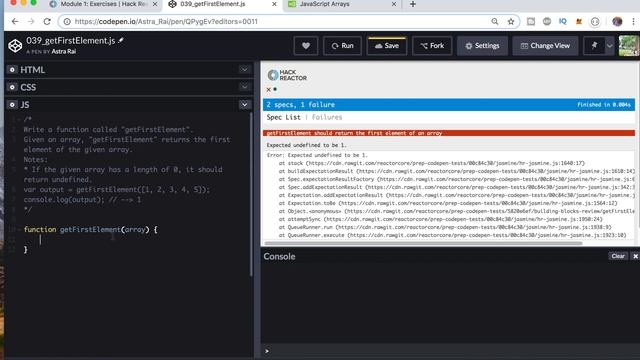Click the console command input line
This screenshot has height=360, width=640.
(x=449, y=351)
